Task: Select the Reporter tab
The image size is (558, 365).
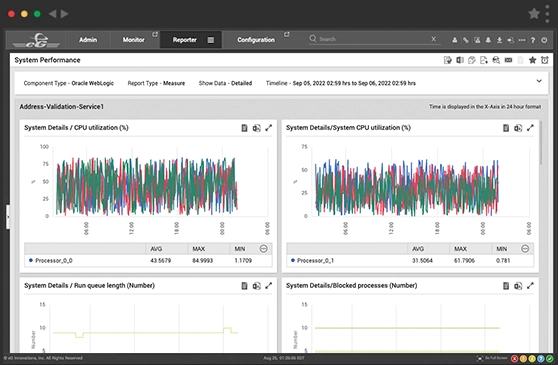Action: pos(185,40)
